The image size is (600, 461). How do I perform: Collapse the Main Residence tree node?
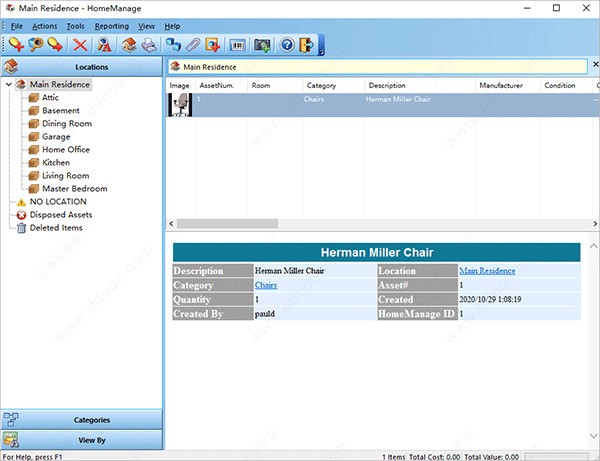[x=10, y=85]
